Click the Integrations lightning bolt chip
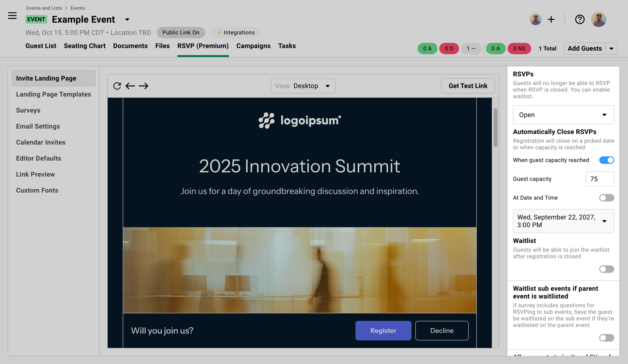This screenshot has width=628, height=364. click(235, 32)
